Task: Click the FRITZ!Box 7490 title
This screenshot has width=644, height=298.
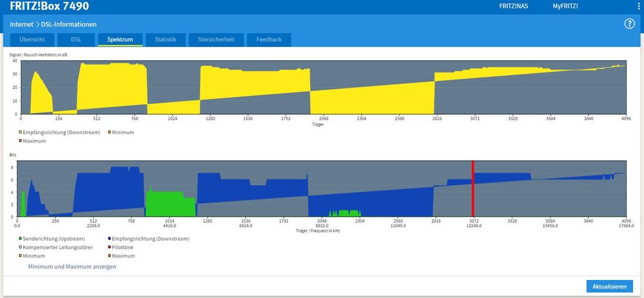Action: [49, 6]
